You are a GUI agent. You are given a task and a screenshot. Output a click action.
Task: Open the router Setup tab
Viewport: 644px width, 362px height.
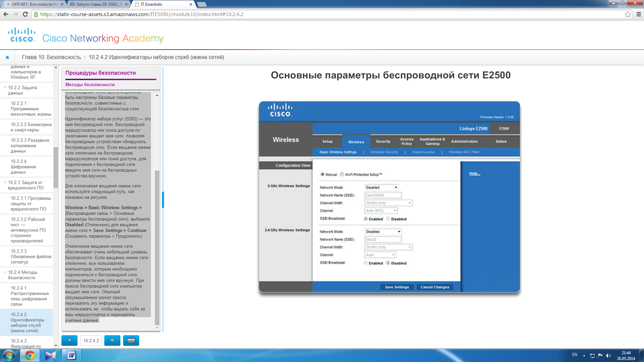[327, 141]
